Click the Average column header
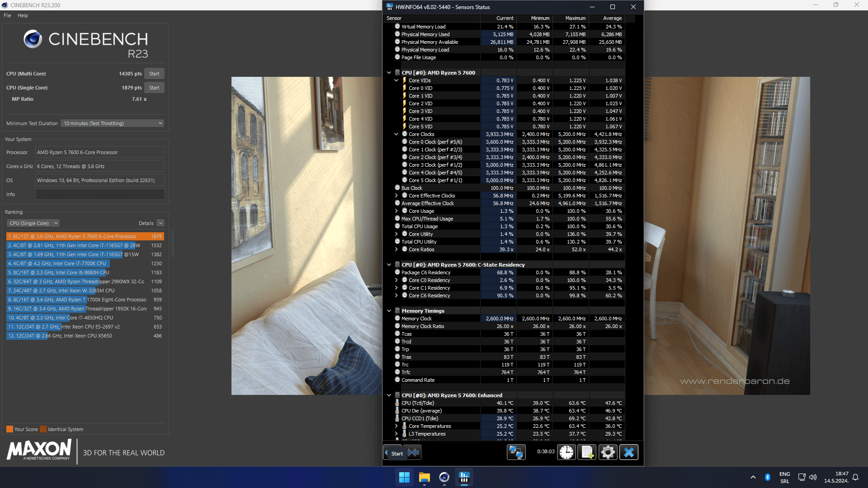868x488 pixels. 607,18
